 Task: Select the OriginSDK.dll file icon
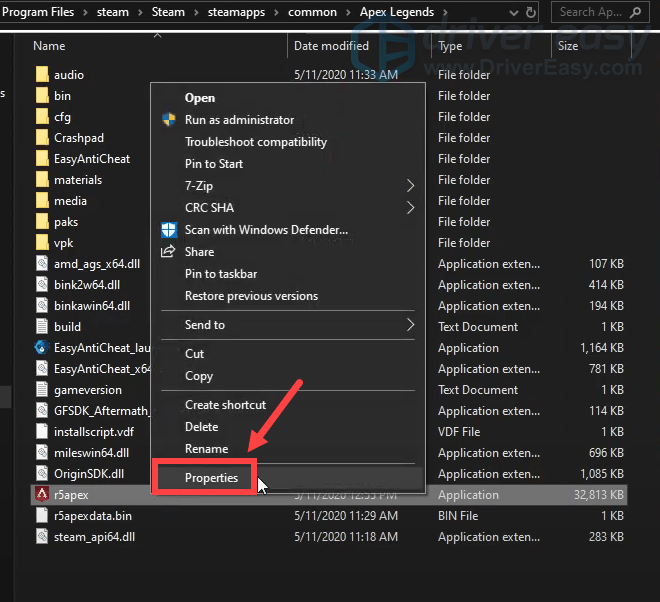42,474
